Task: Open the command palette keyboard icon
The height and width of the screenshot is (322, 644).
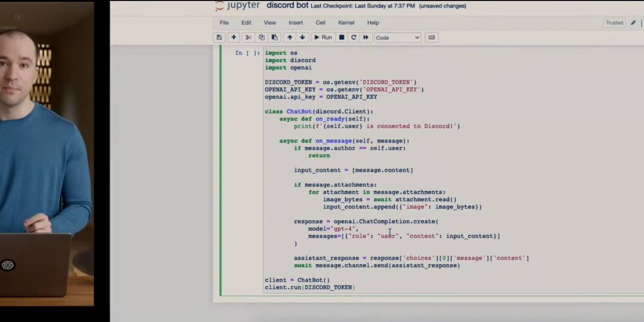Action: [431, 37]
